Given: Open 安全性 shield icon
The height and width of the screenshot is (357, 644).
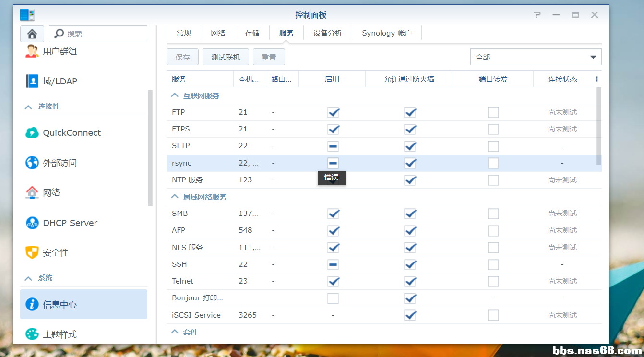Looking at the screenshot, I should click(x=32, y=252).
